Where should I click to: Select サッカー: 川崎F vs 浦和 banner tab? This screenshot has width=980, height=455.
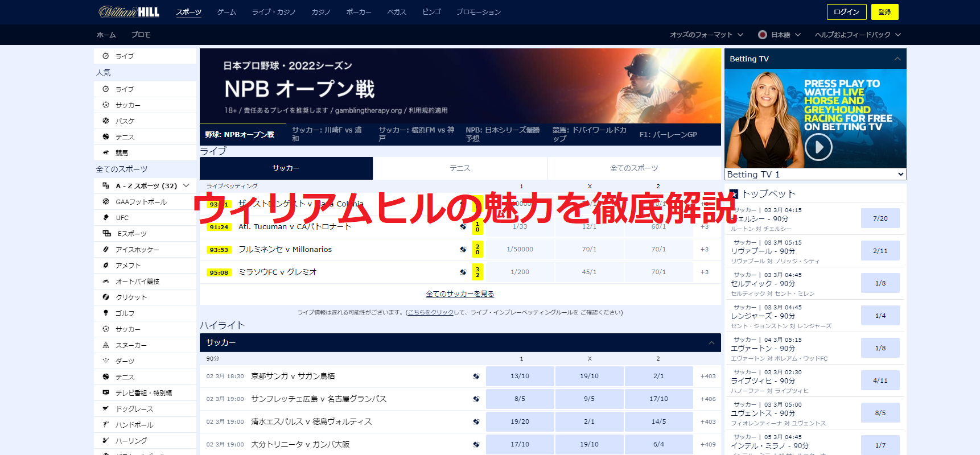(330, 134)
